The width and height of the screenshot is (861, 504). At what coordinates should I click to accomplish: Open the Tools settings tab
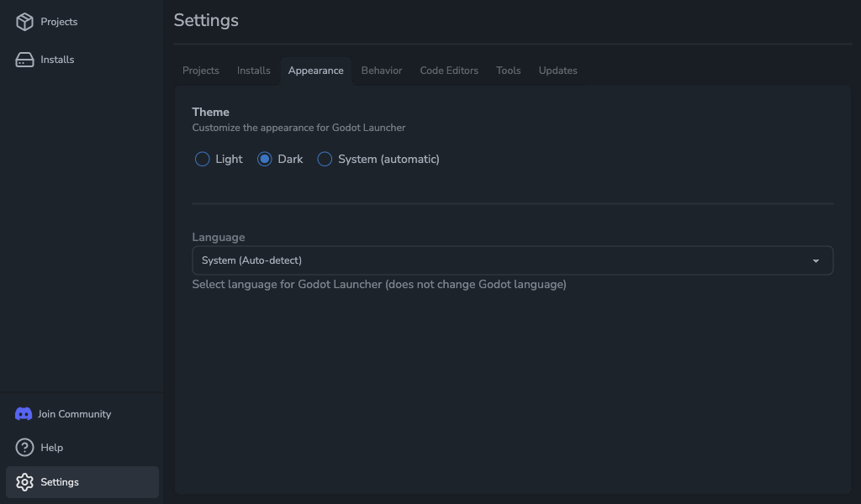[509, 71]
